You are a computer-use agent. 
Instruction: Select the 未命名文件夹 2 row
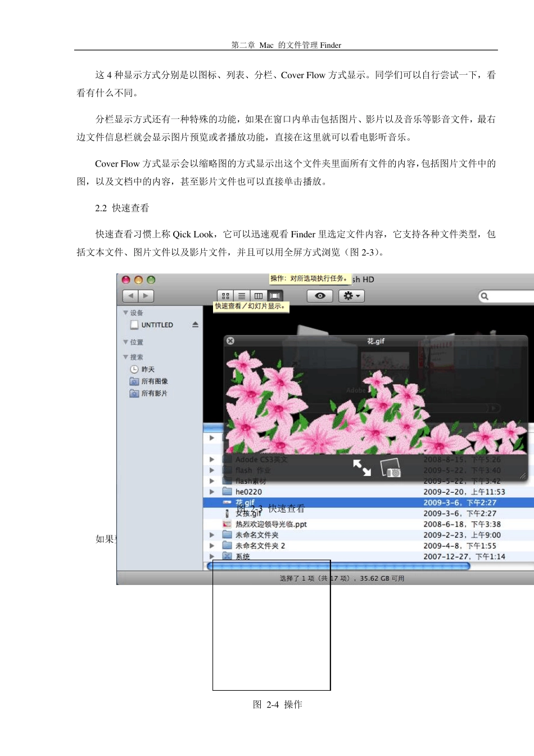coord(369,546)
